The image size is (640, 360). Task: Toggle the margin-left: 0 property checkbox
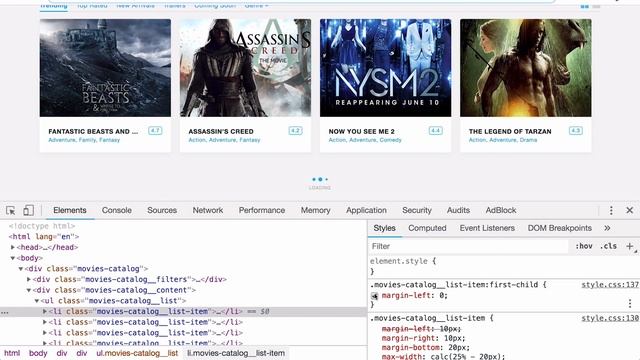point(374,296)
